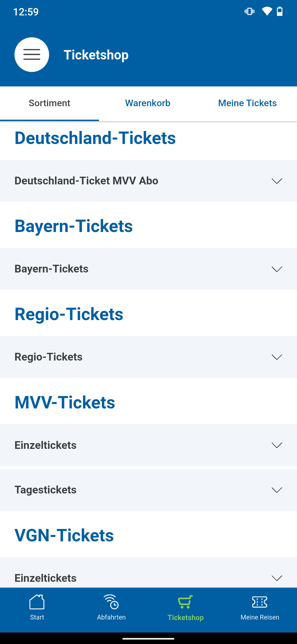The height and width of the screenshot is (644, 297).
Task: Expand the Tagestickets chevron
Action: coord(277,490)
